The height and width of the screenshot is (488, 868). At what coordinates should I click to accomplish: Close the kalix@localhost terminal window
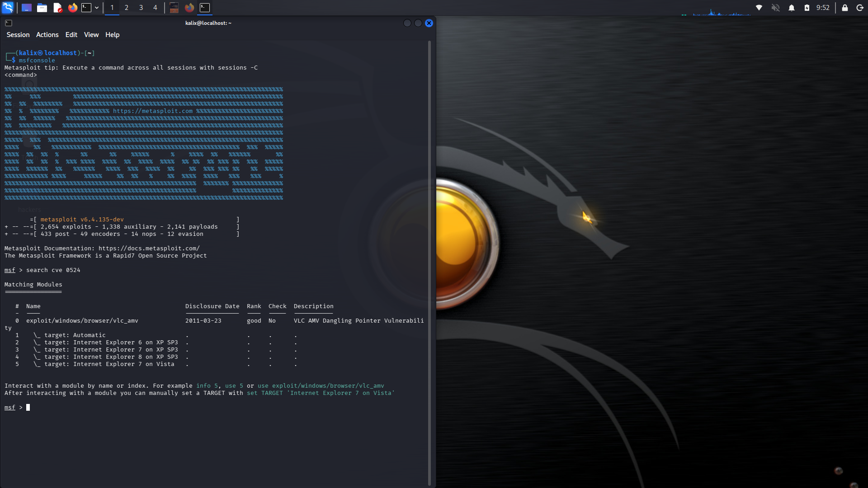pos(429,23)
